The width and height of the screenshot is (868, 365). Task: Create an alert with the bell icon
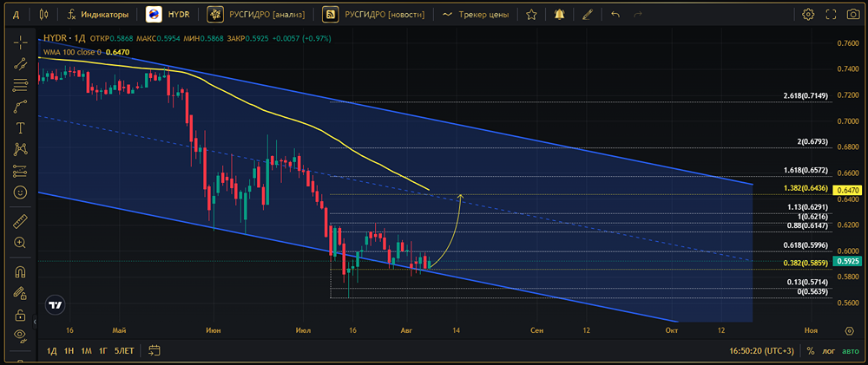[560, 15]
